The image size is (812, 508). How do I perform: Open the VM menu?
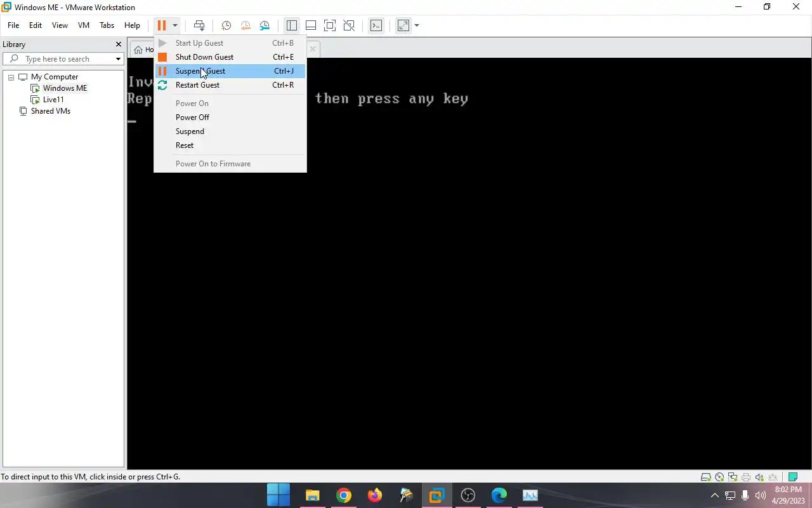pyautogui.click(x=84, y=25)
